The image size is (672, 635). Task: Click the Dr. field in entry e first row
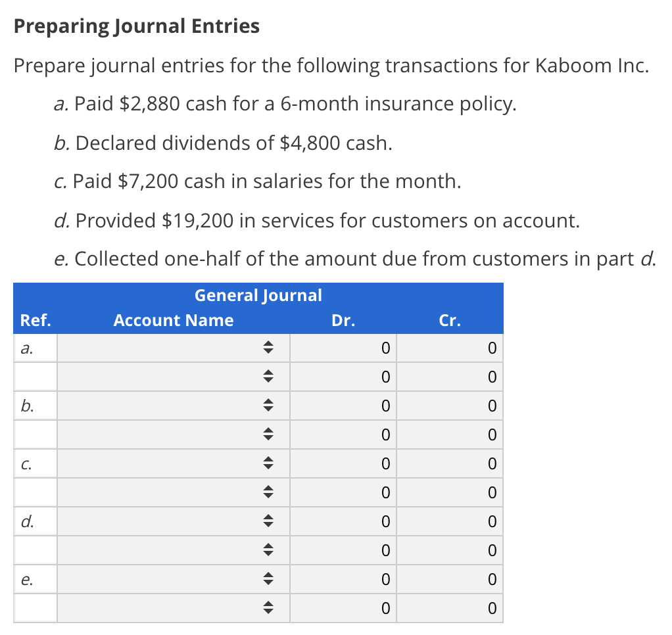[343, 579]
